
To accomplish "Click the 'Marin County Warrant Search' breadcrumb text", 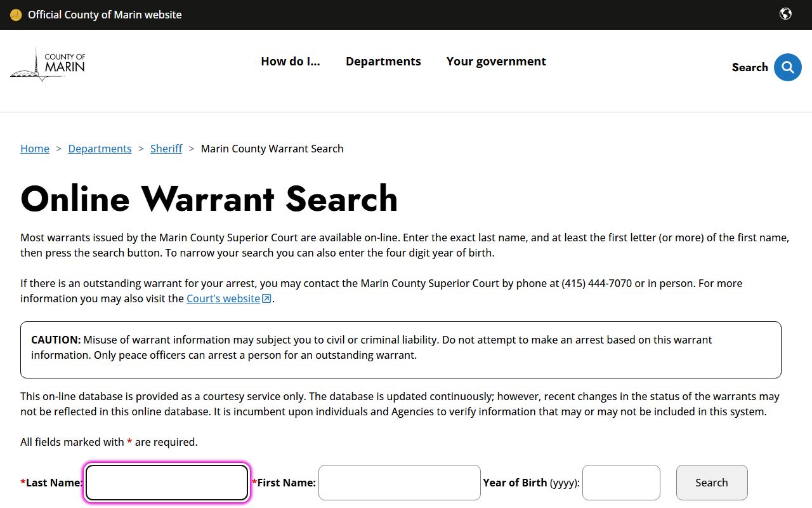I will click(x=272, y=149).
